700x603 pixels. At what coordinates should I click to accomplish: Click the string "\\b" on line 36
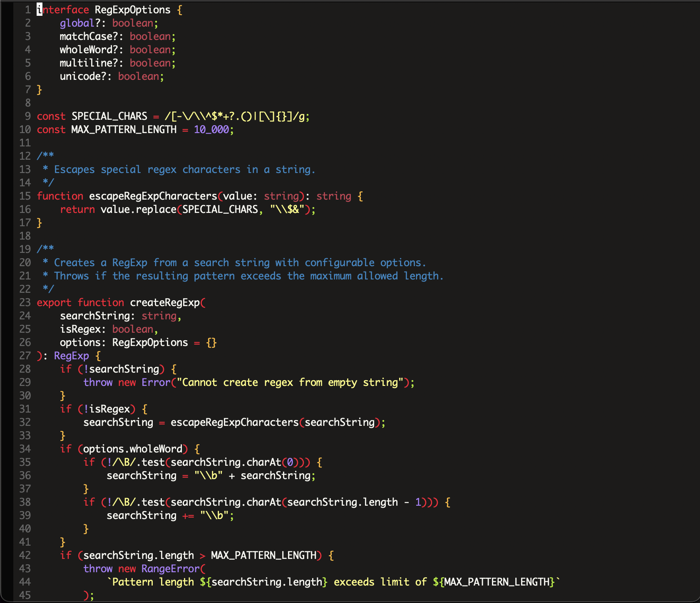(x=209, y=475)
